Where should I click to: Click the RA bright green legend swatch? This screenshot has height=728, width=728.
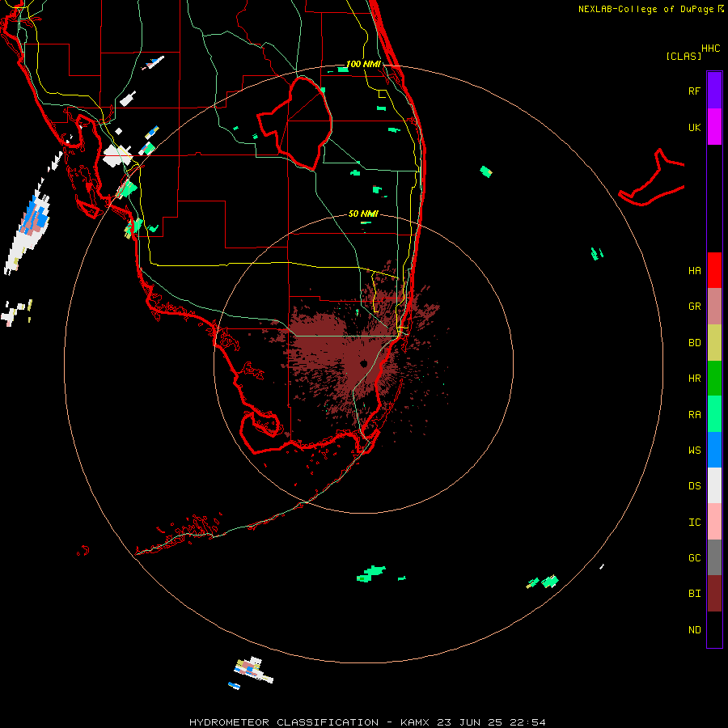[x=714, y=414]
